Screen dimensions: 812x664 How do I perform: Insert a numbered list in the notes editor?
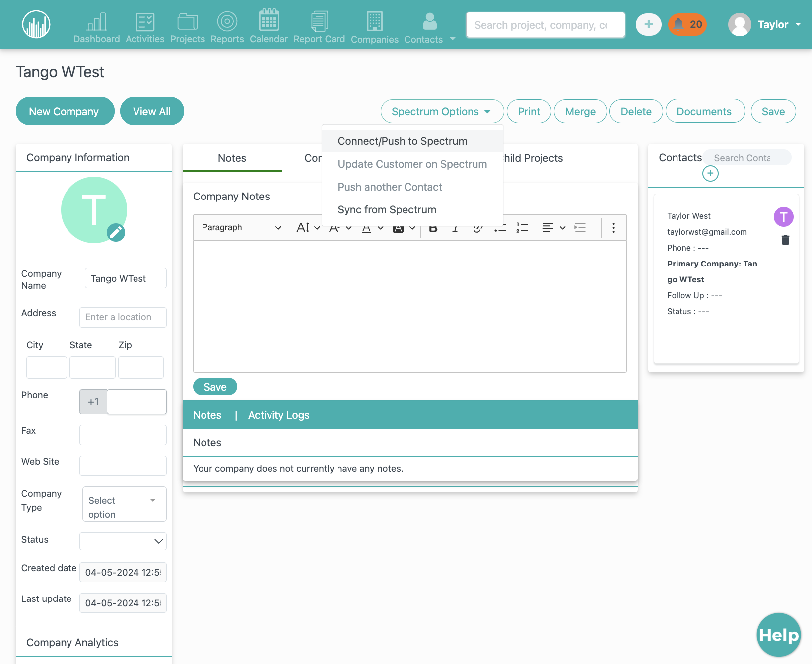522,228
